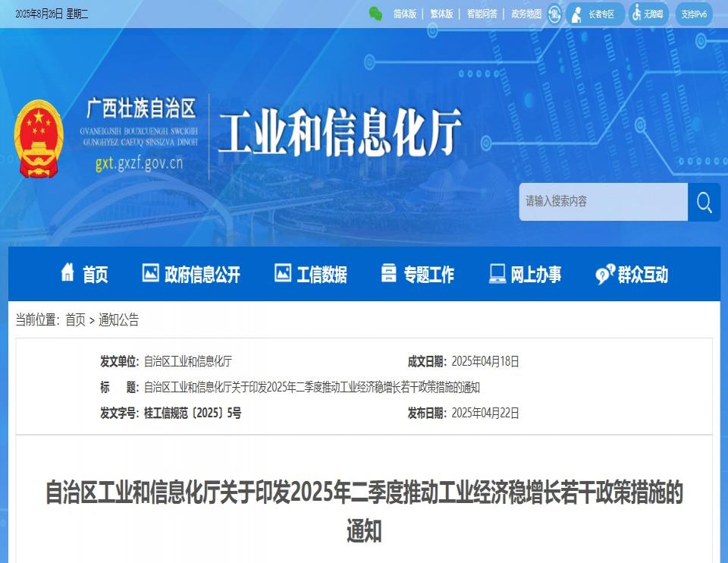Click the magnifier search button
This screenshot has width=728, height=563.
coord(704,202)
